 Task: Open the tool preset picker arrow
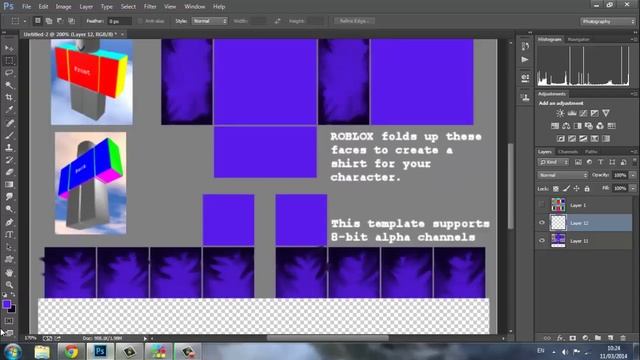click(24, 21)
